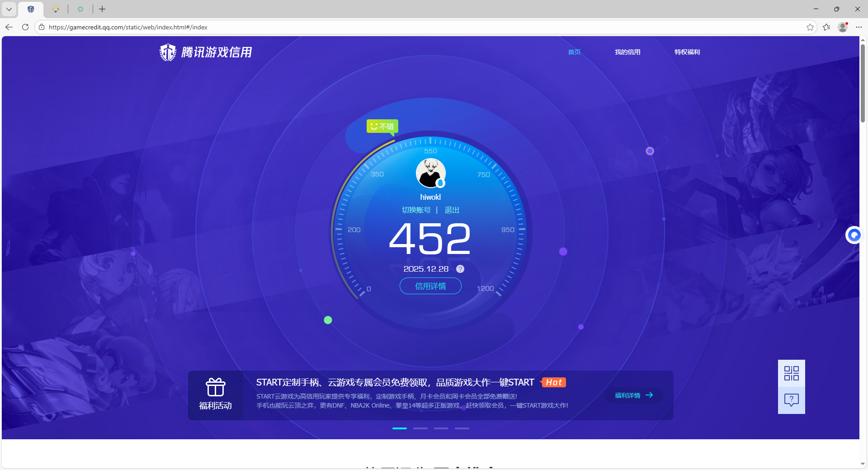Click the floating blue assistant bubble on right edge
This screenshot has width=868, height=470.
coord(854,235)
